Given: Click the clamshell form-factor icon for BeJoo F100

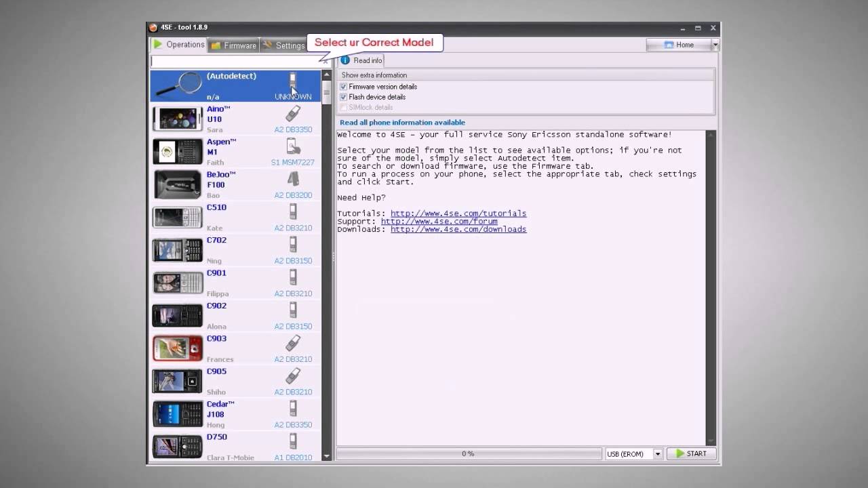Looking at the screenshot, I should pos(293,179).
